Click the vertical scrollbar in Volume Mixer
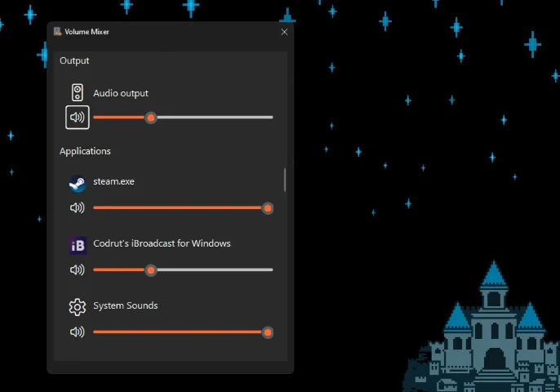The width and height of the screenshot is (560, 392). pos(285,180)
